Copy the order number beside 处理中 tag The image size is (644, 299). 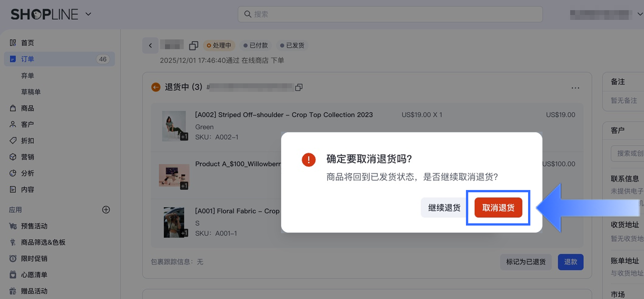(194, 46)
